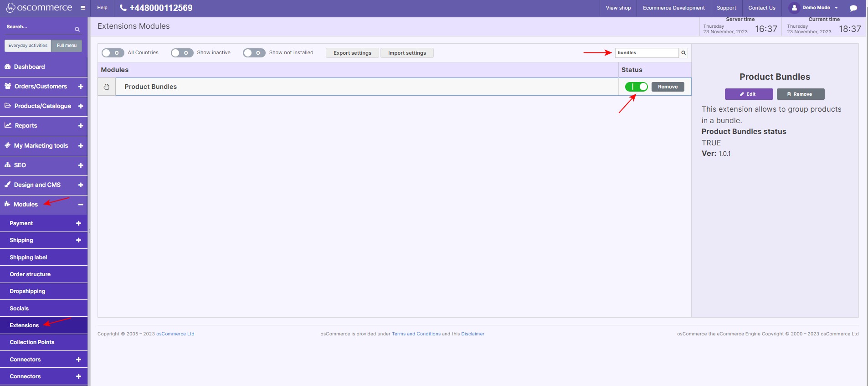This screenshot has height=386, width=868.
Task: Click the Reports chart icon
Action: tap(8, 125)
